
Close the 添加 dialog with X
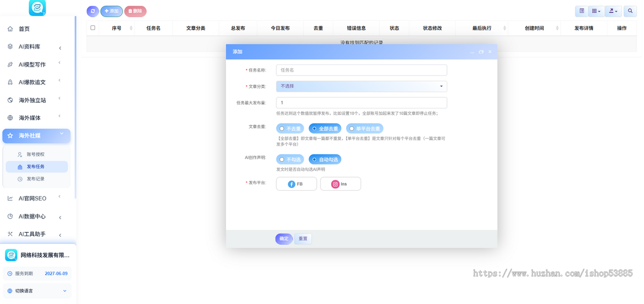[490, 52]
